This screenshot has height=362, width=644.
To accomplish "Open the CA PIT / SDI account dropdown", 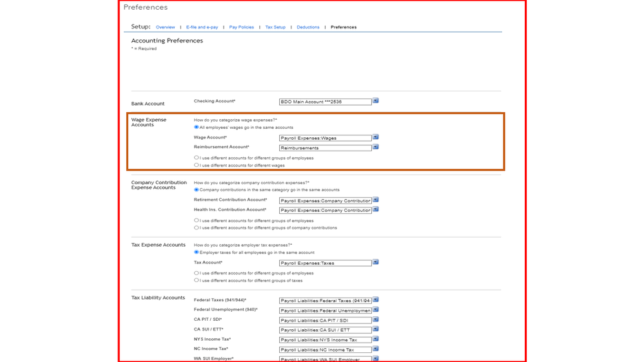I will tap(375, 319).
